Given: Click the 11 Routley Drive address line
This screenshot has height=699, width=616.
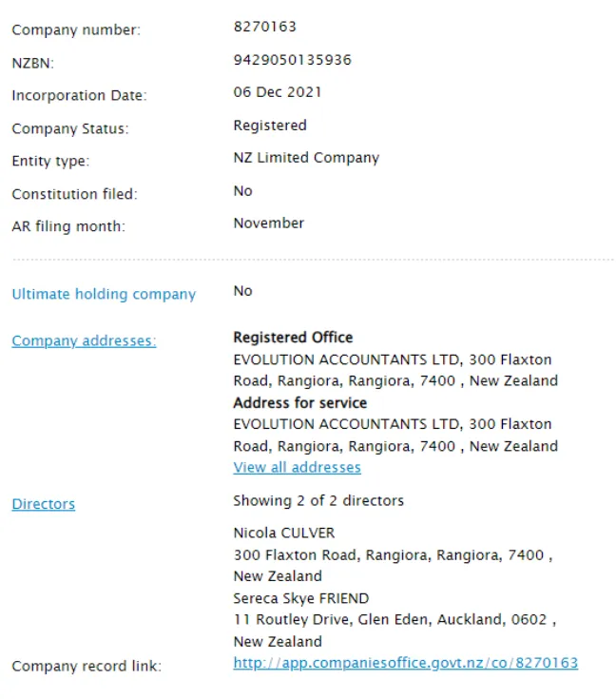Looking at the screenshot, I should click(395, 620).
